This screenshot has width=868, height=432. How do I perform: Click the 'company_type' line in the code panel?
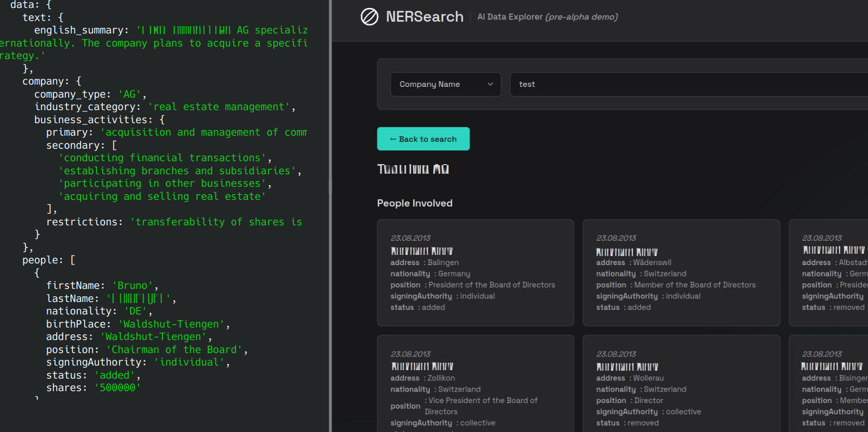coord(91,94)
